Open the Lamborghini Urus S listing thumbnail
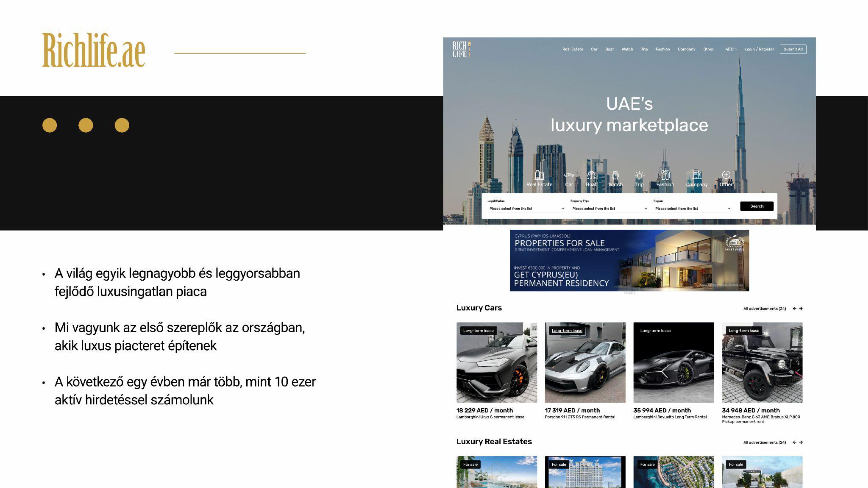Screen dimensions: 868x488 (x=497, y=362)
